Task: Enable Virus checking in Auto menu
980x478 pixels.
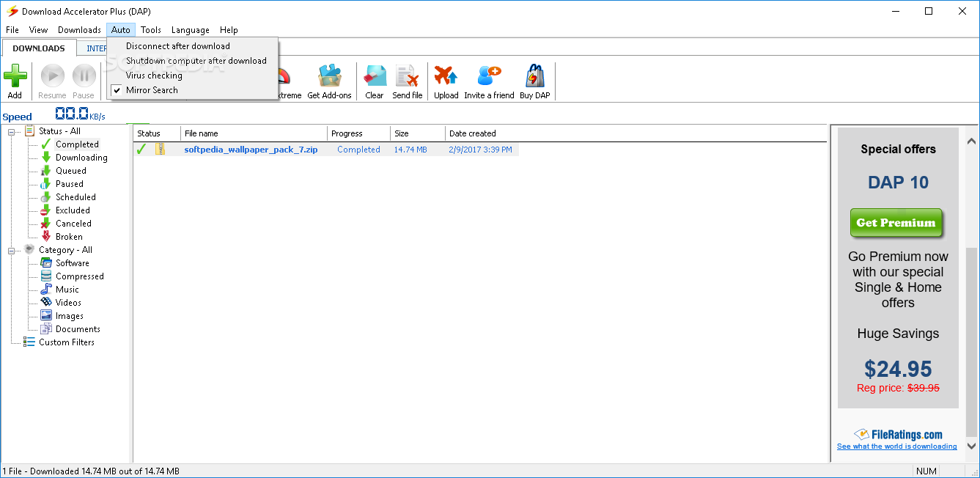Action: coord(192,76)
